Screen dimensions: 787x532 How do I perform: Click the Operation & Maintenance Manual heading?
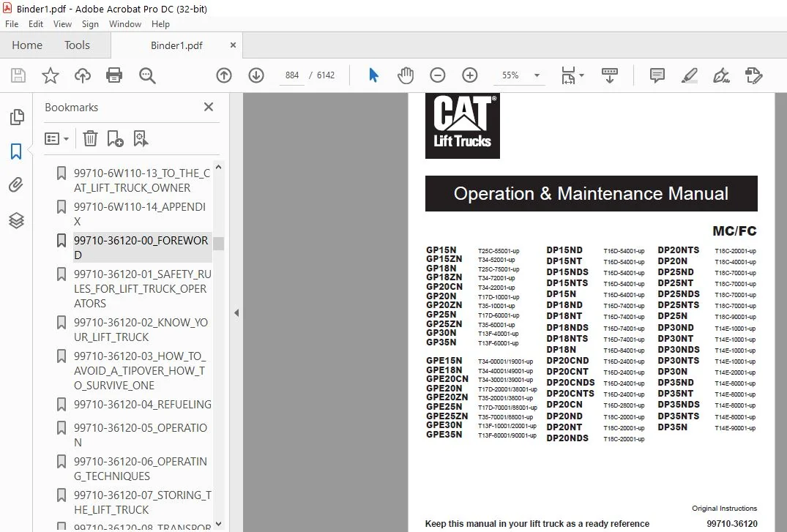coord(591,193)
